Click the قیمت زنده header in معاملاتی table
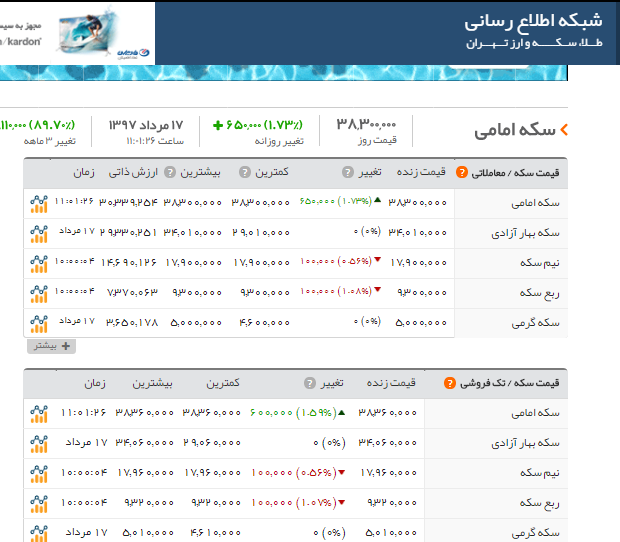The image size is (620, 542). coord(421,172)
